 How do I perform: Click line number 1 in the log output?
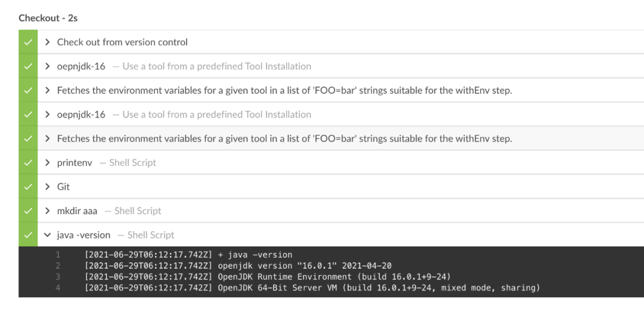58,255
